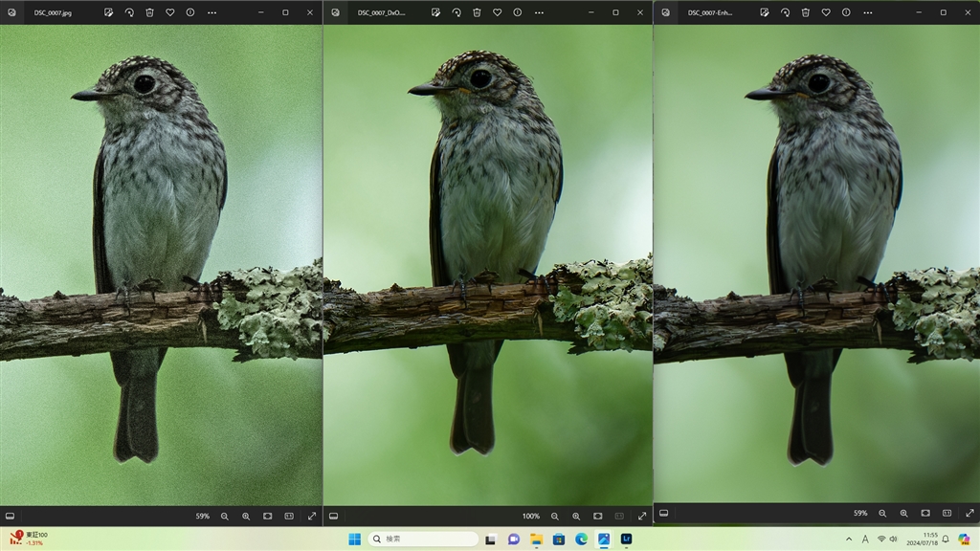Zoom out in the DSC_0007.jpg window
The image size is (980, 551).
(x=225, y=516)
